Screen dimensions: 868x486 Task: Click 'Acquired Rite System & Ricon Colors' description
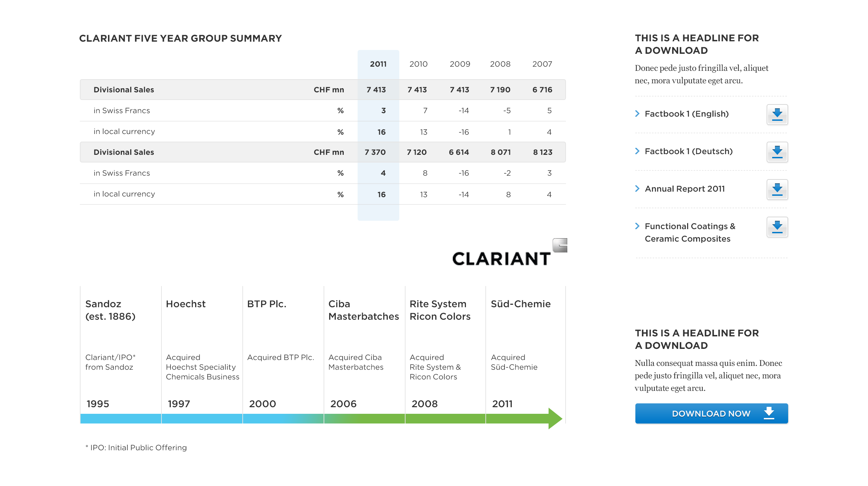(435, 367)
